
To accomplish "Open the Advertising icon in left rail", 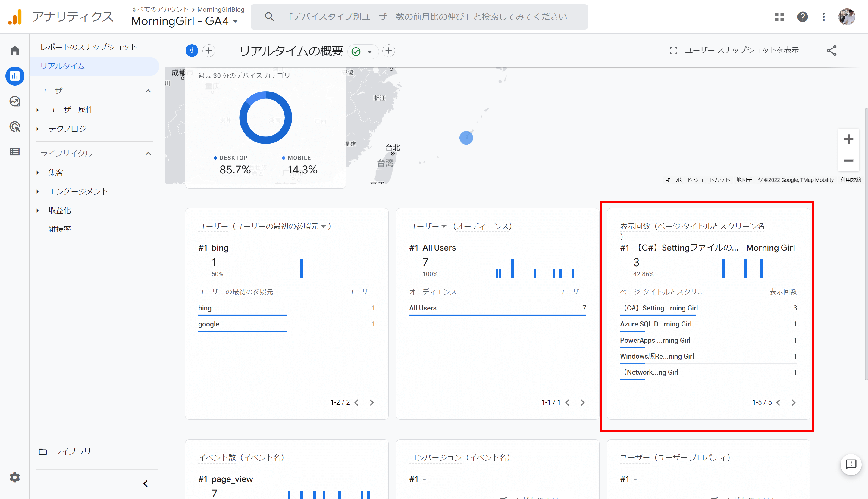I will [x=14, y=127].
